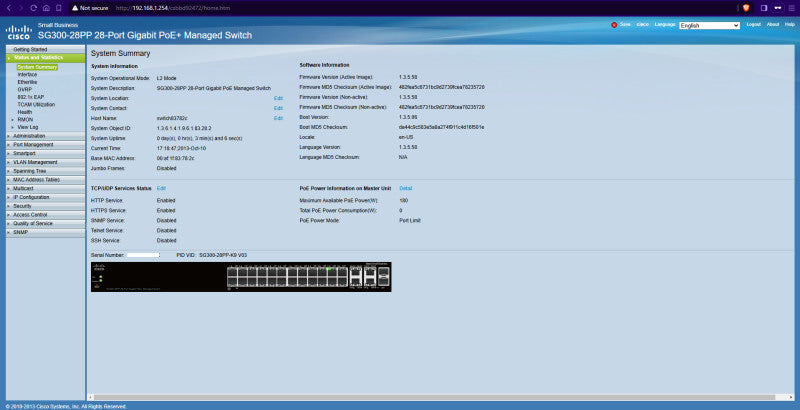Open the browser hamburger menu

(791, 8)
